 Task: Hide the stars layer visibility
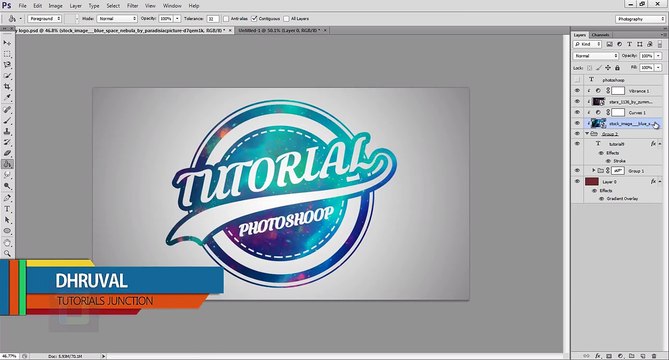tap(577, 102)
